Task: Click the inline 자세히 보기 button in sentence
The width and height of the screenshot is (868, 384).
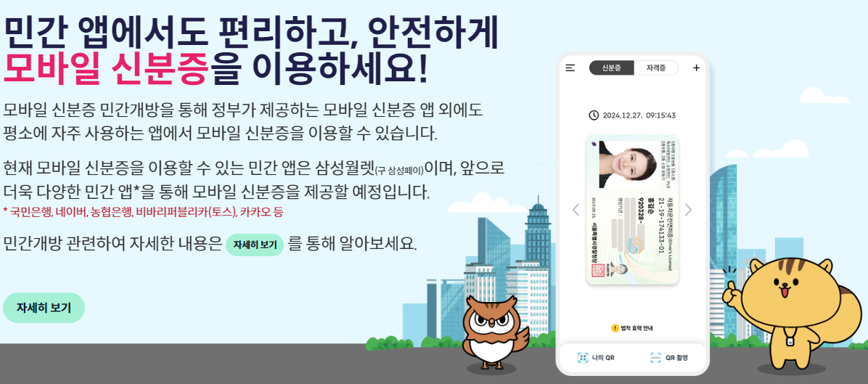Action: pyautogui.click(x=255, y=245)
